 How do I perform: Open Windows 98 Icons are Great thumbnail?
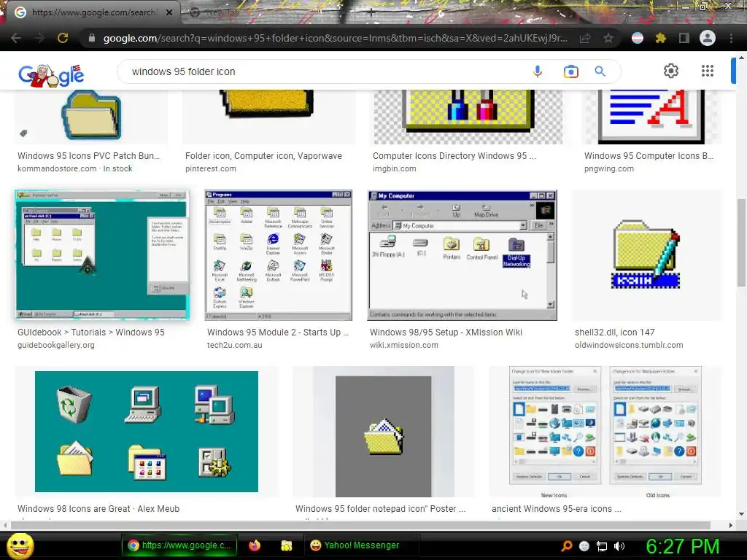[146, 432]
